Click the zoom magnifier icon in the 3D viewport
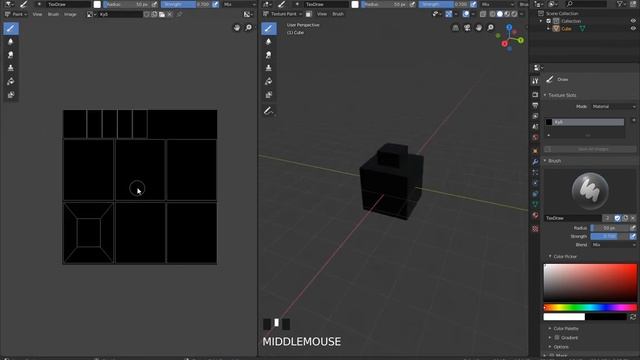 tap(490, 28)
